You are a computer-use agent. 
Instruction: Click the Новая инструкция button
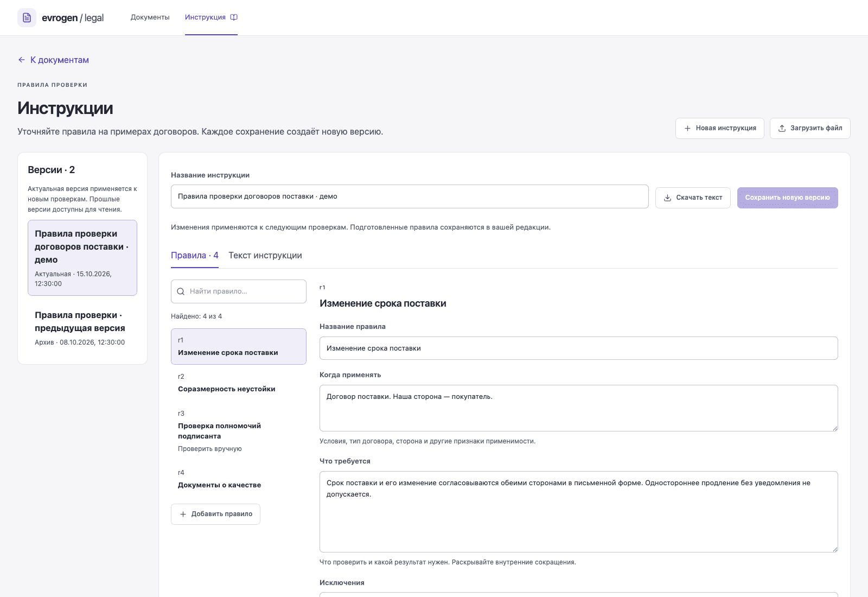(x=720, y=129)
